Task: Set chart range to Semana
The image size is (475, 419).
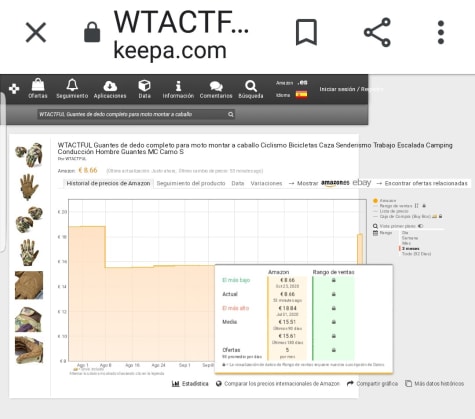Action: tap(410, 238)
